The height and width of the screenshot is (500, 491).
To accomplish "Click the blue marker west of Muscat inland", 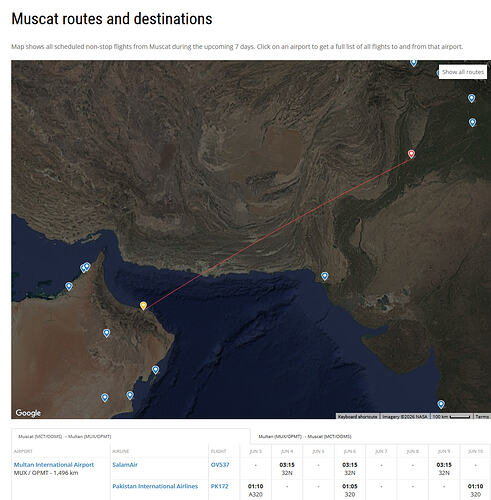I will tap(106, 333).
